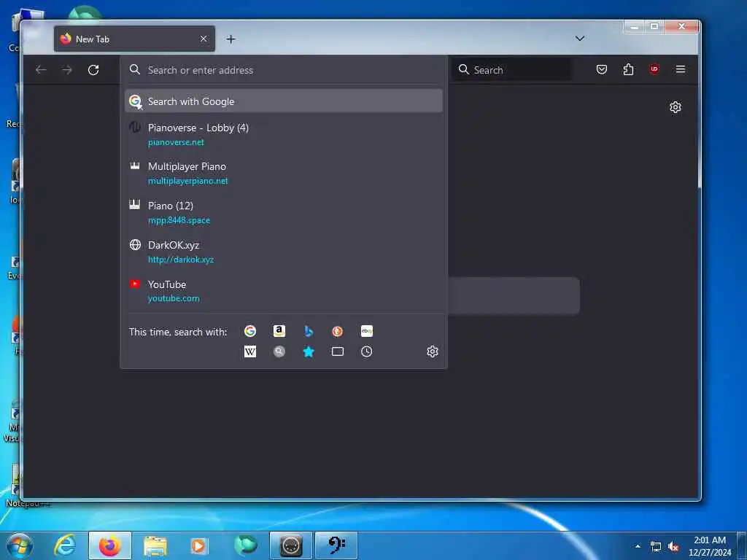The width and height of the screenshot is (747, 560).
Task: Expand the list all tabs chevron
Action: tap(580, 39)
